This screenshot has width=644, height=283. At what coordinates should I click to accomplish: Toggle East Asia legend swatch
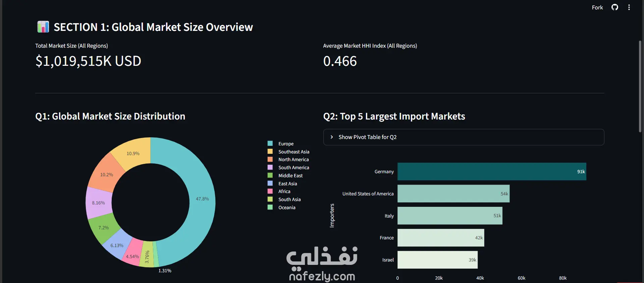point(270,183)
